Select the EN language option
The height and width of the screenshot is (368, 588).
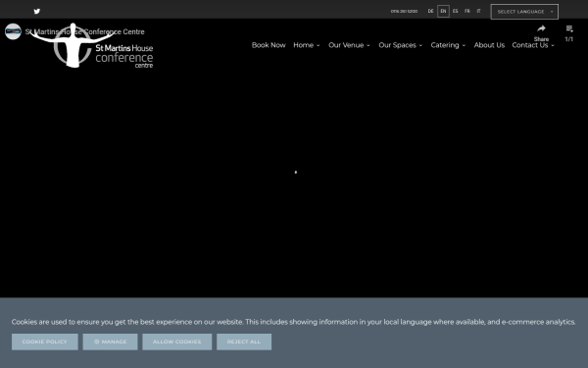pos(443,11)
